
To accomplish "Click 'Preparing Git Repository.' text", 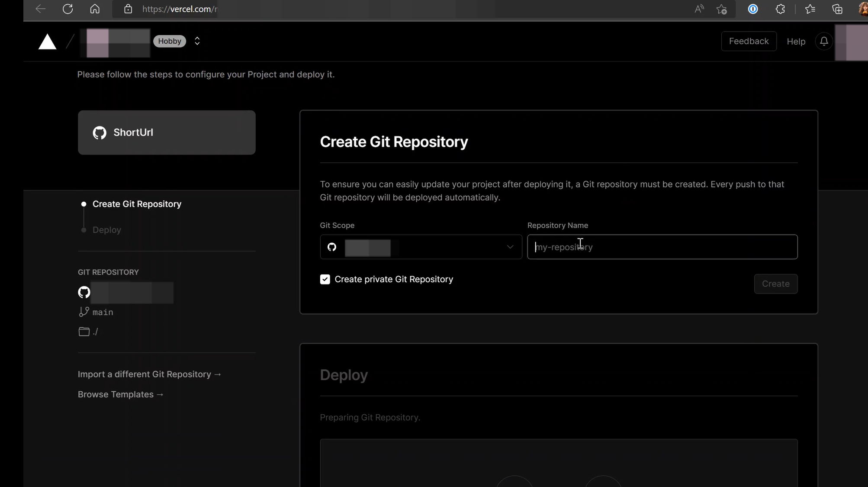I will 370,417.
